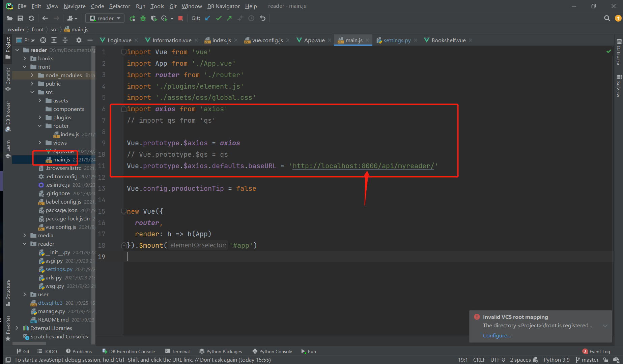Open the TODO tool window
The image size is (623, 364).
(x=47, y=352)
